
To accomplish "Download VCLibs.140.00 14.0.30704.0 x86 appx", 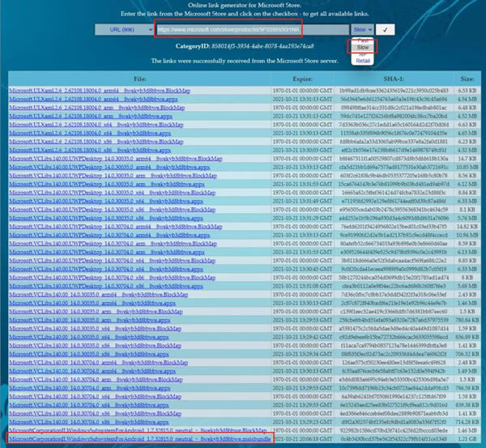I will (x=89, y=422).
